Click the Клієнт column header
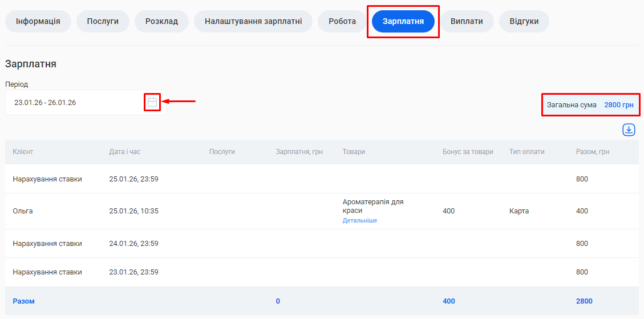 point(23,152)
